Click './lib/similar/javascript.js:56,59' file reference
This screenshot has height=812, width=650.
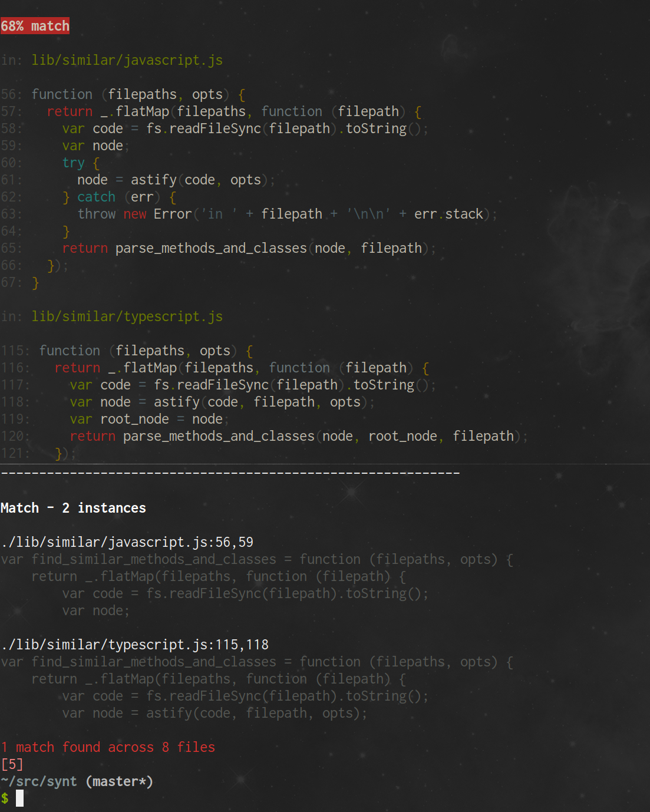[127, 542]
